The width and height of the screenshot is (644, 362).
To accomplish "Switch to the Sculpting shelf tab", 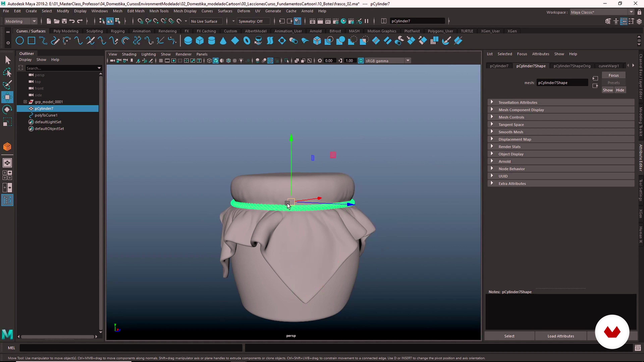I will point(94,31).
